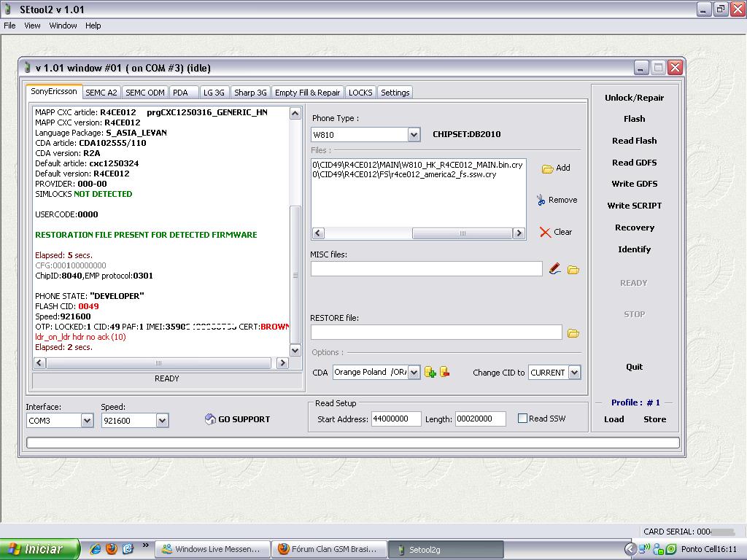Click the MISC files edit pencil icon

coord(554,269)
